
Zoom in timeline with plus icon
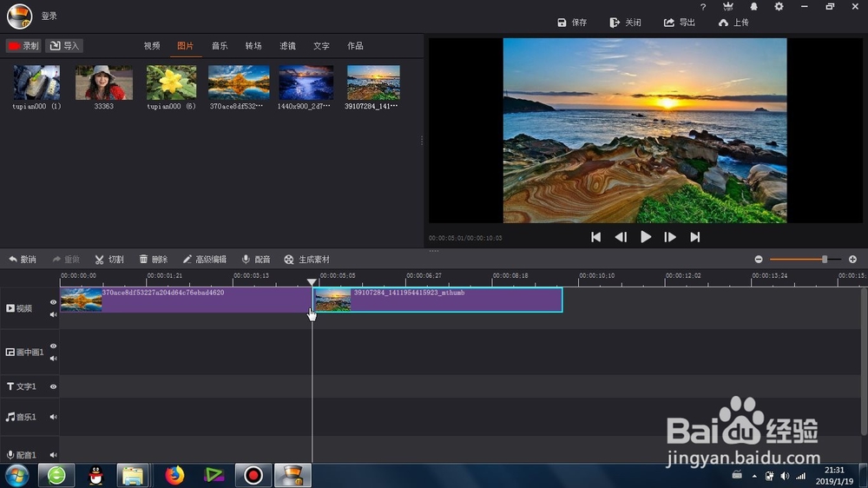pyautogui.click(x=852, y=260)
